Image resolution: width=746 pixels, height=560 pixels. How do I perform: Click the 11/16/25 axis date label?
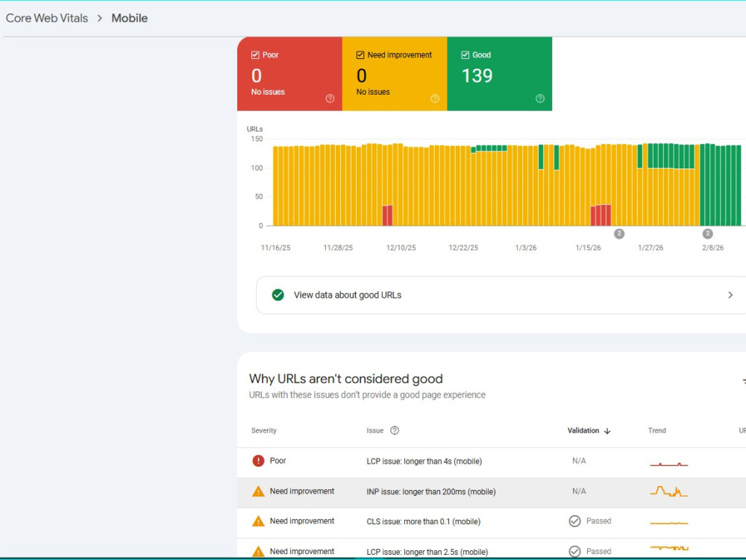click(x=275, y=248)
